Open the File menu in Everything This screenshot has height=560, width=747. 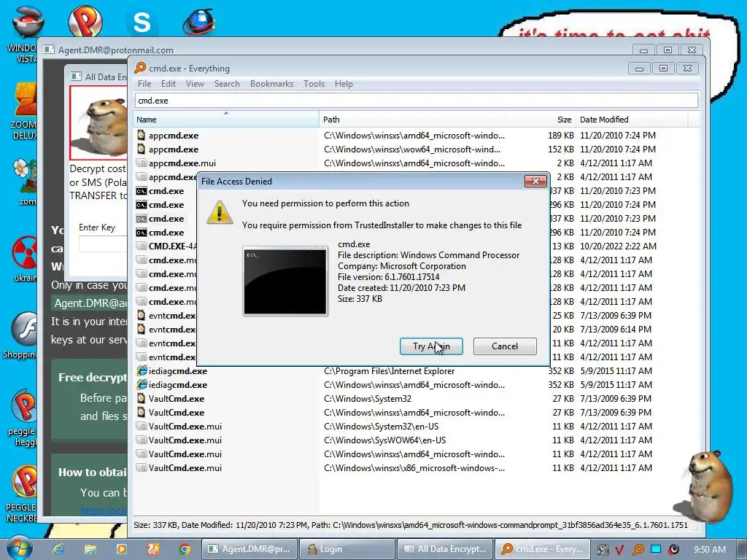[144, 84]
